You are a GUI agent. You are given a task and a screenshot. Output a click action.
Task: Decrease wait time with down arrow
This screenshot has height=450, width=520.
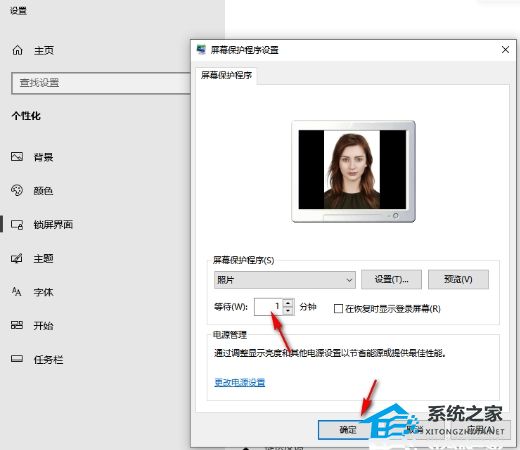289,311
